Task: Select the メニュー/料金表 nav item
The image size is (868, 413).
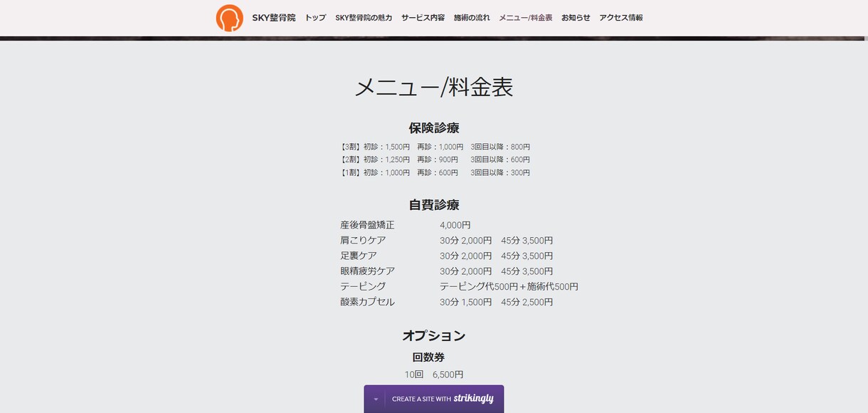Action: pos(526,18)
